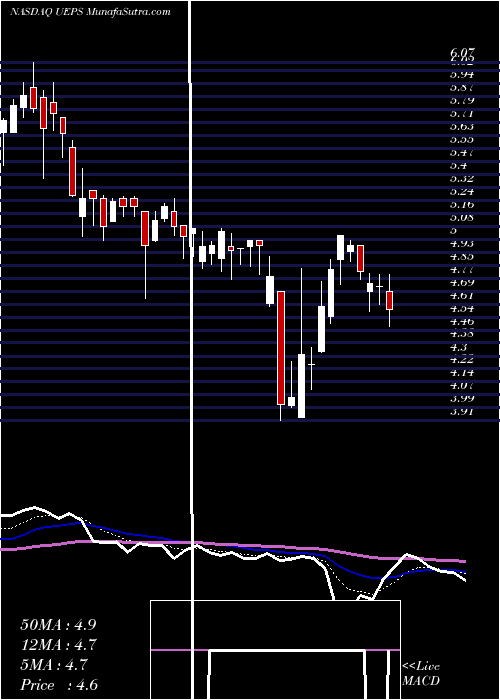Select the 5.4 price axis label
Image resolution: width=500 pixels, height=700 pixels.
(458, 166)
